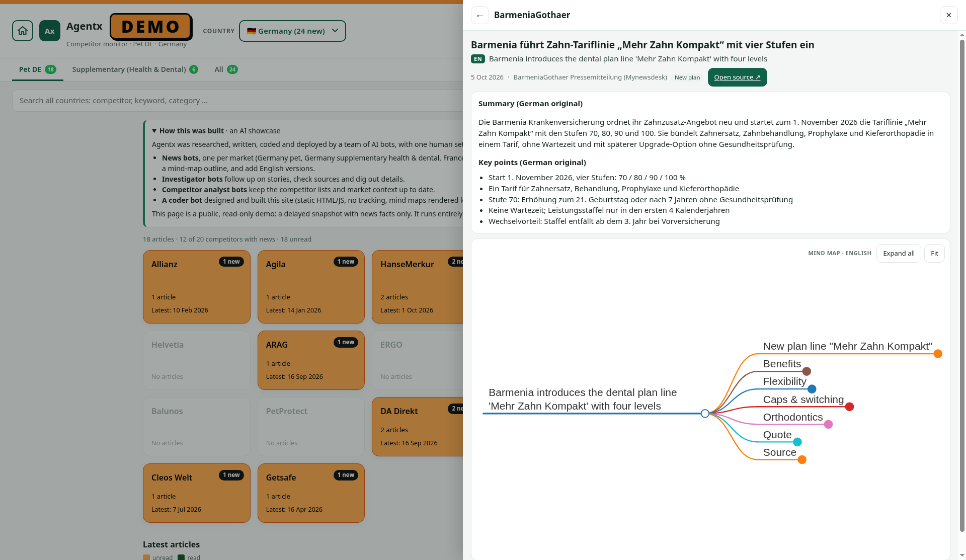This screenshot has width=966, height=560.
Task: Switch to the Pet DE tab
Action: (38, 69)
